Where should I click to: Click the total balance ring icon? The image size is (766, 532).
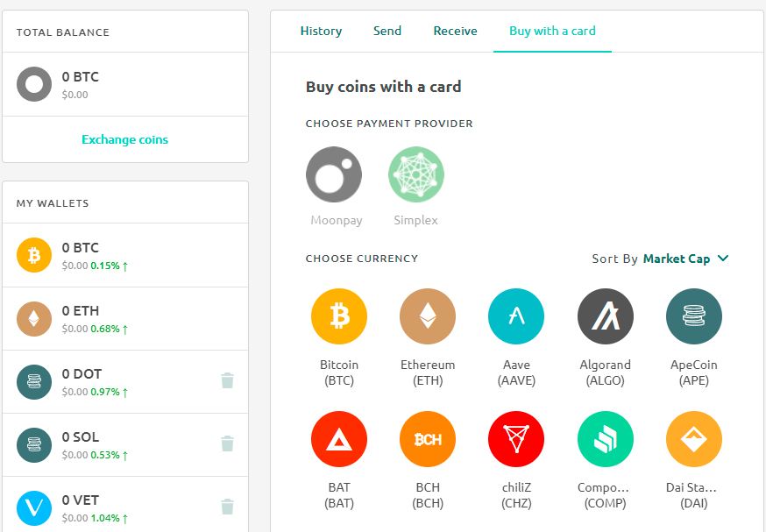34,84
